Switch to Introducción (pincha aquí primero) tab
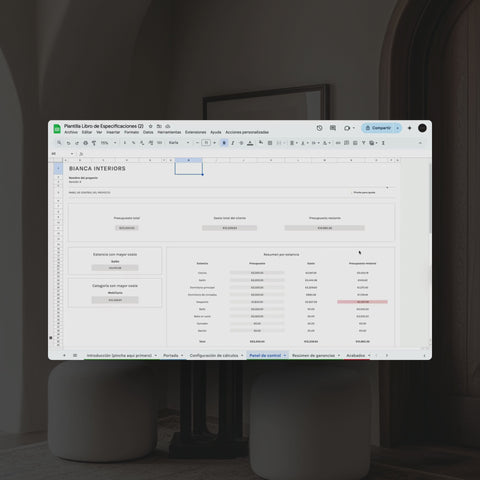This screenshot has width=480, height=480. [x=119, y=355]
